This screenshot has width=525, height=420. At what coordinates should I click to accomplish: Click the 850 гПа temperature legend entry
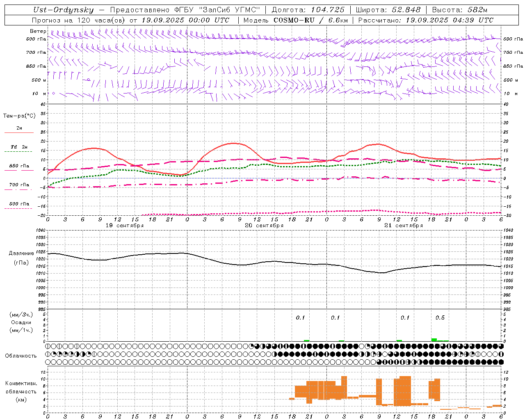19,166
